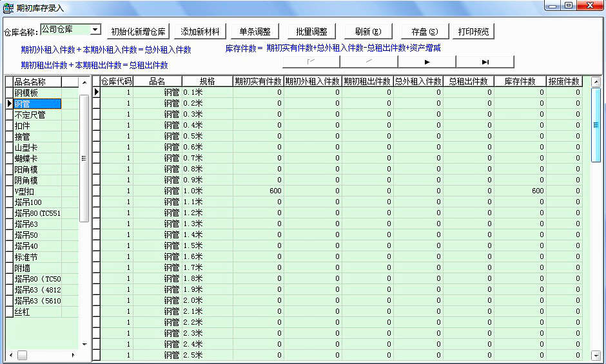Select 丝杠 in the product list
This screenshot has height=364, width=606.
pos(37,312)
